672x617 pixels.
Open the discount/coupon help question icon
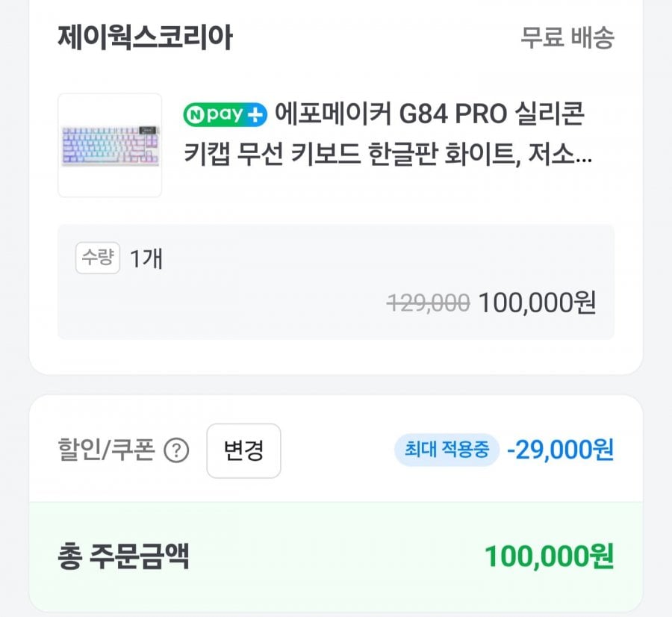point(176,450)
